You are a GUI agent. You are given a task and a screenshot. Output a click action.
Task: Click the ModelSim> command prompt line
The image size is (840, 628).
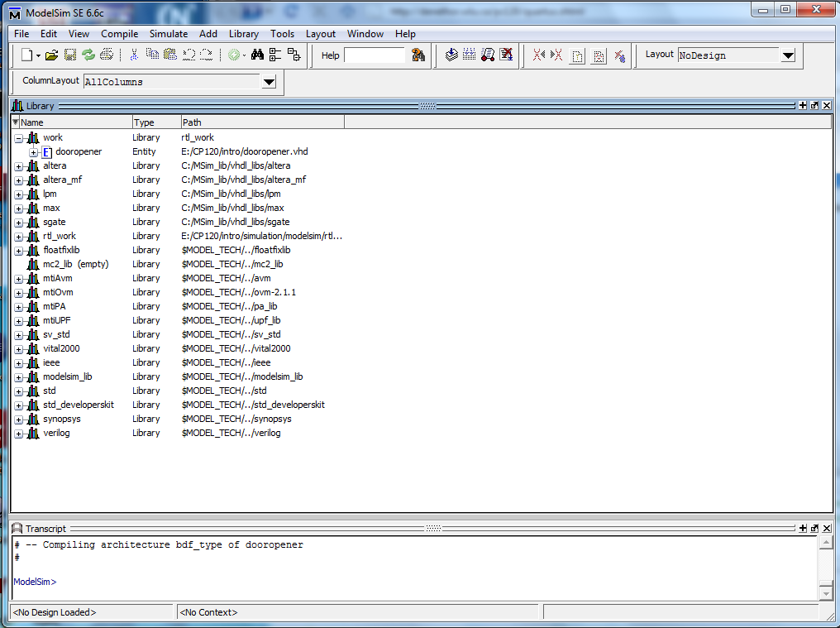(35, 582)
